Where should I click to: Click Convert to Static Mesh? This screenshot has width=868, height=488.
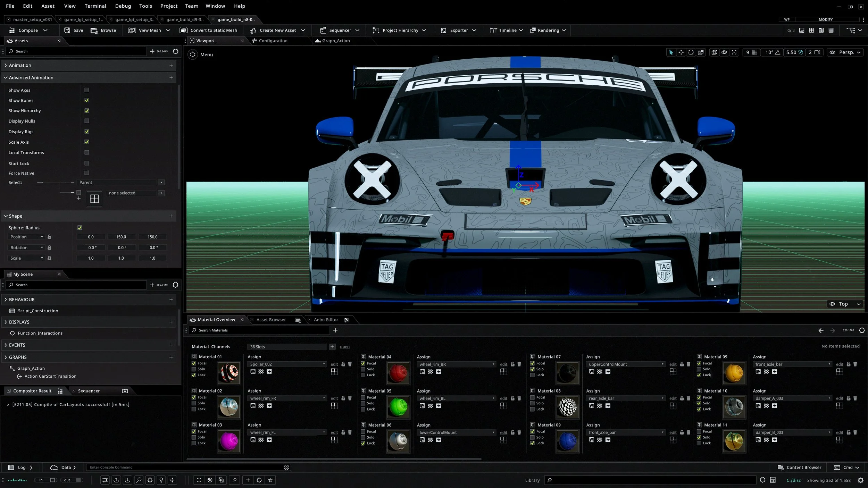[x=209, y=30]
